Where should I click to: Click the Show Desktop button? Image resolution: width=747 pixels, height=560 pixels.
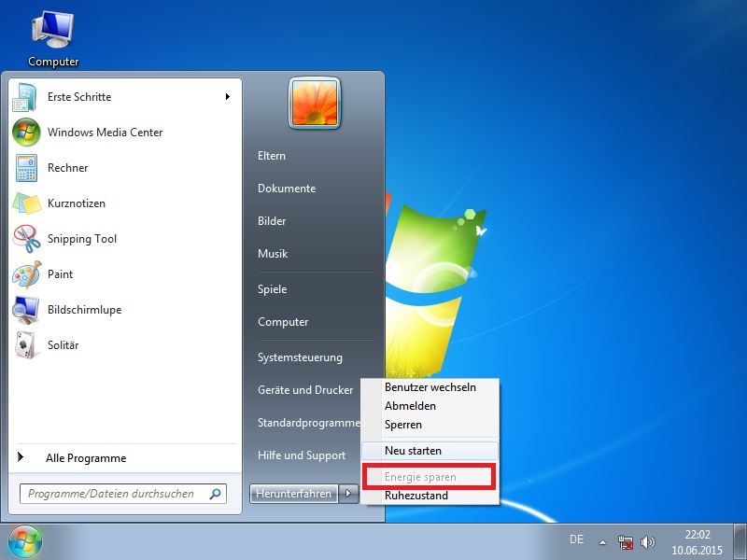[x=740, y=542]
